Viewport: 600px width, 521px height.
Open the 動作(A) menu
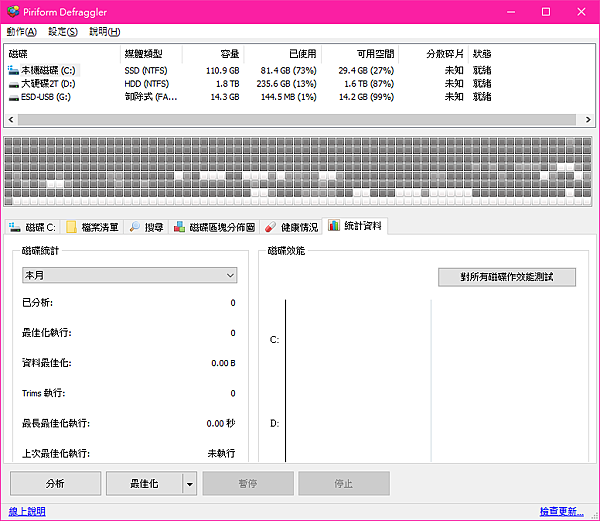pos(21,32)
